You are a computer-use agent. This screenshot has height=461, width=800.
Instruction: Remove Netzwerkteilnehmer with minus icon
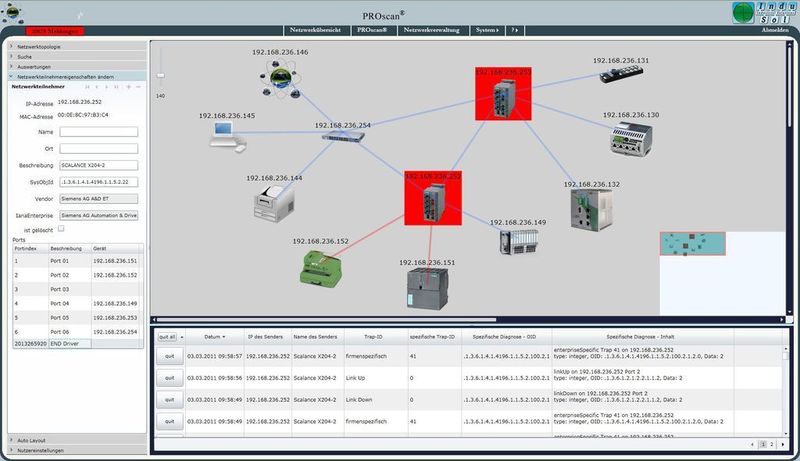click(138, 87)
